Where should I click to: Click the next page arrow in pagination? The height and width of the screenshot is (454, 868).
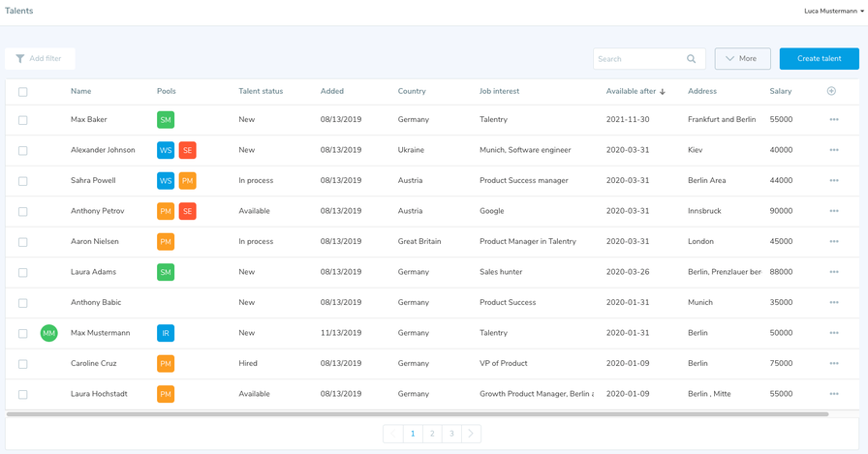(471, 434)
